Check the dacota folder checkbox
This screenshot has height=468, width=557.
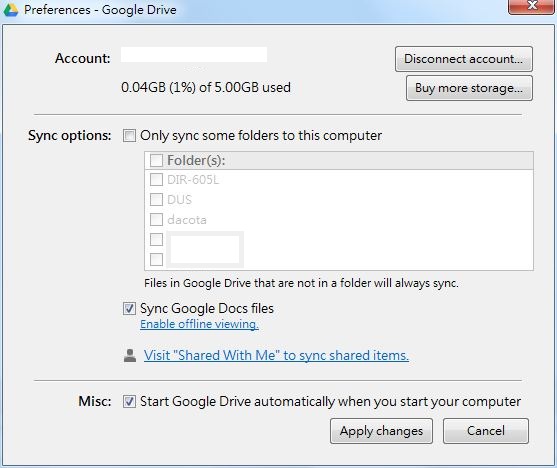156,220
